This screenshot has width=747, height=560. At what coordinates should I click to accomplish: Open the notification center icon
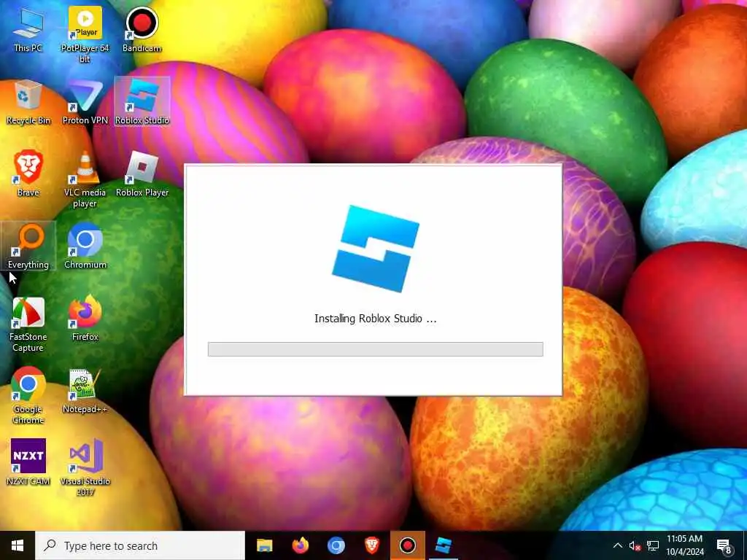pos(724,545)
